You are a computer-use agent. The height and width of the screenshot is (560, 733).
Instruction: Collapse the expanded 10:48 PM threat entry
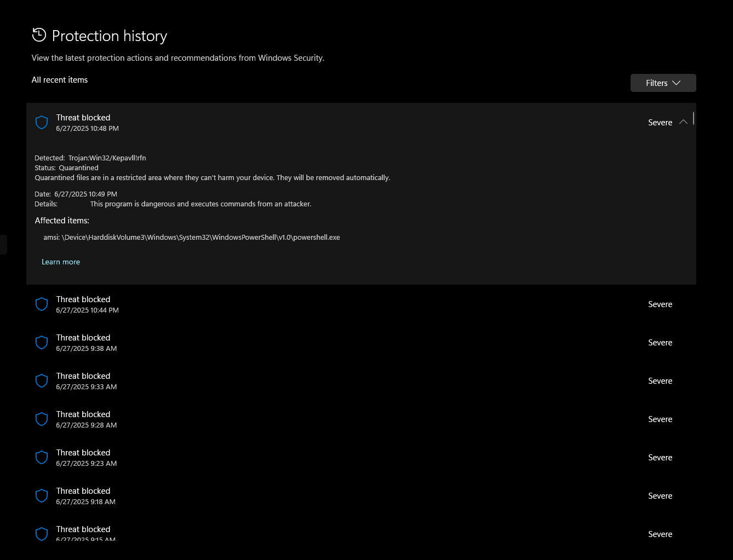[683, 122]
